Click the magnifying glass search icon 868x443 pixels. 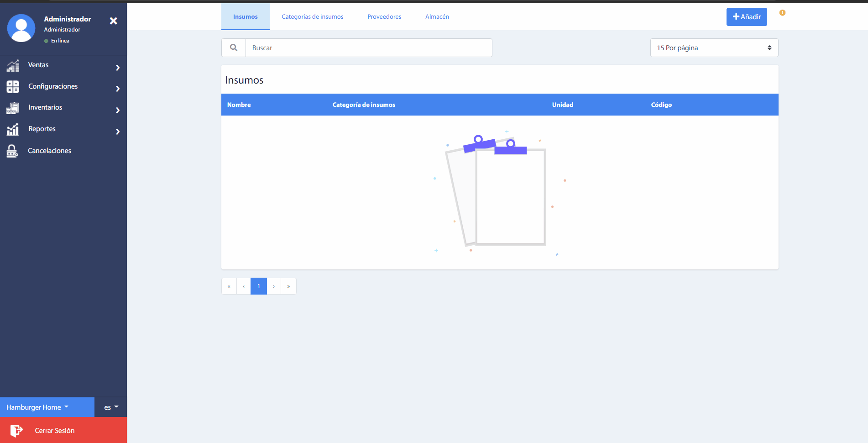click(234, 48)
